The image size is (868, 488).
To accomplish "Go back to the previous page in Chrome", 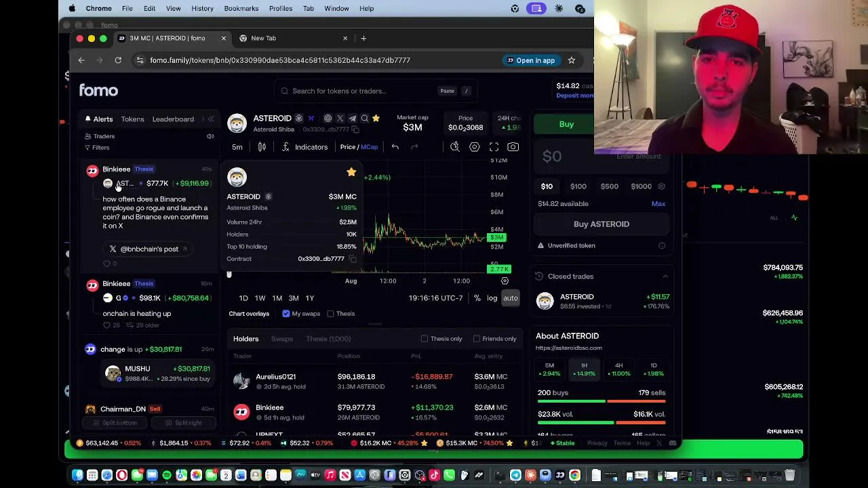I will pyautogui.click(x=81, y=60).
